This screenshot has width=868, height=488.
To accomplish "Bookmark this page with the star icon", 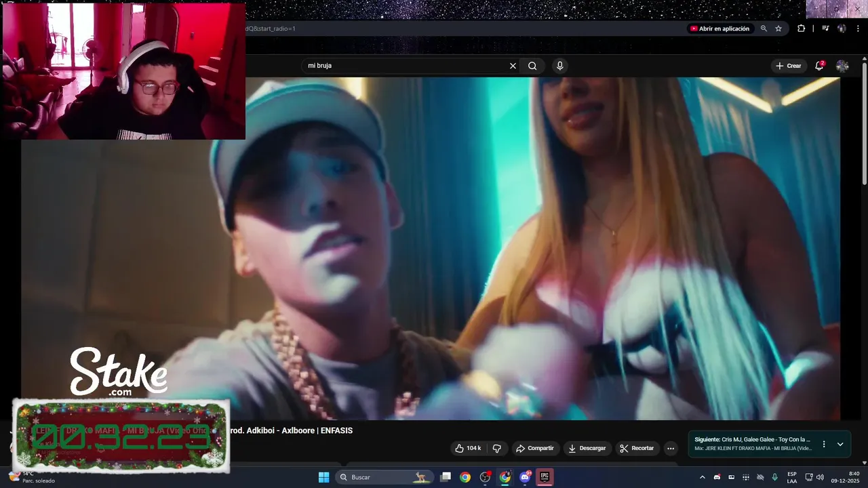I will (x=778, y=28).
